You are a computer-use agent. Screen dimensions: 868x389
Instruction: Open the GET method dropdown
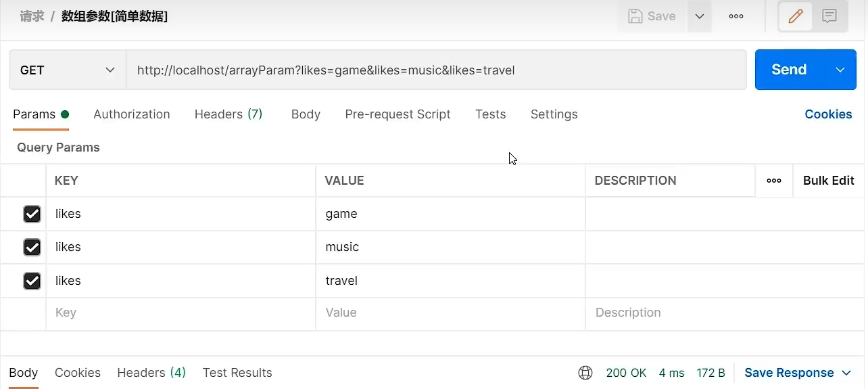[x=68, y=70]
